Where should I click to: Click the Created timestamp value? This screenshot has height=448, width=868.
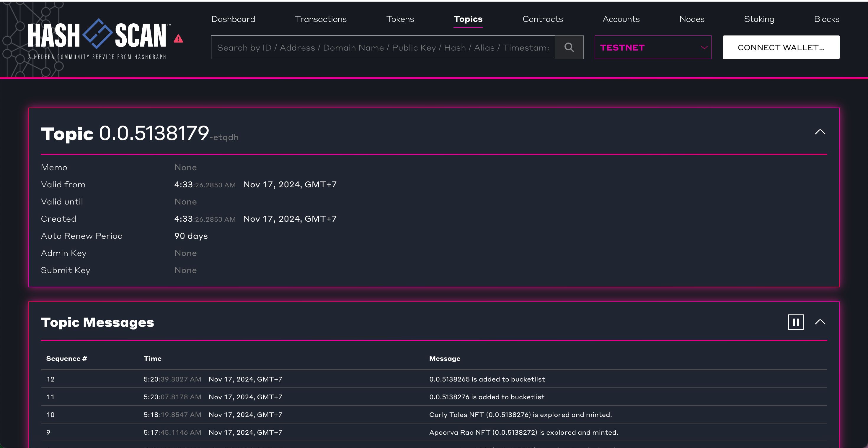[255, 219]
